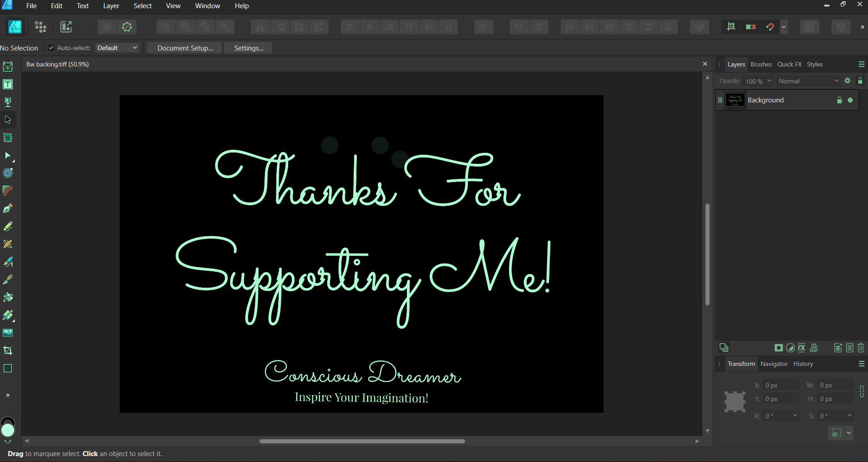Toggle the Auto-select checkbox
The height and width of the screenshot is (462, 868).
tap(51, 48)
